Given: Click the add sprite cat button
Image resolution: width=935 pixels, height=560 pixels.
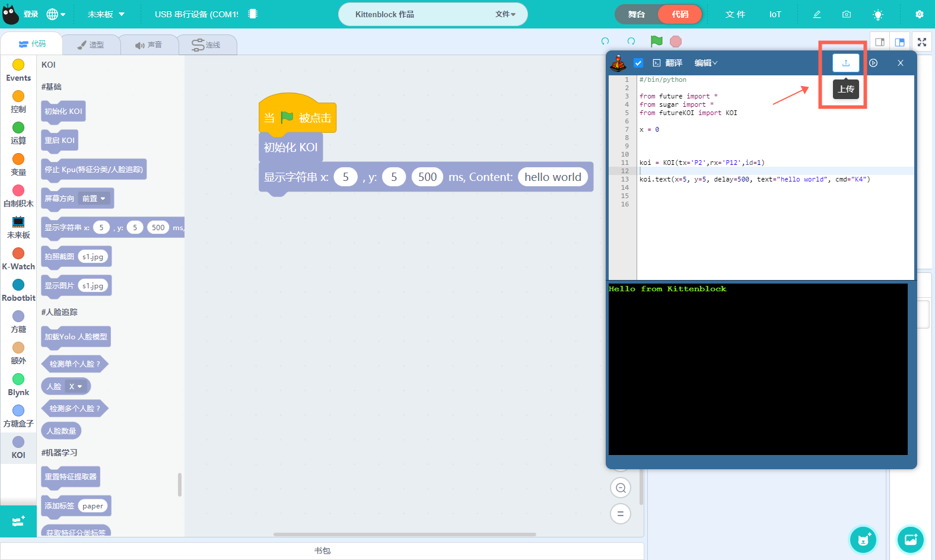Looking at the screenshot, I should pyautogui.click(x=863, y=540).
